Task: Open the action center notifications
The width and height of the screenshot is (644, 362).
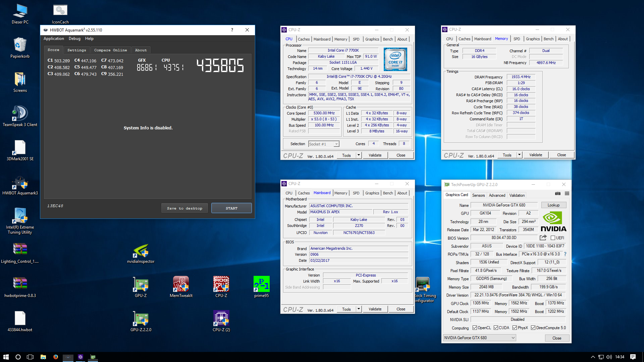Action: click(x=633, y=357)
